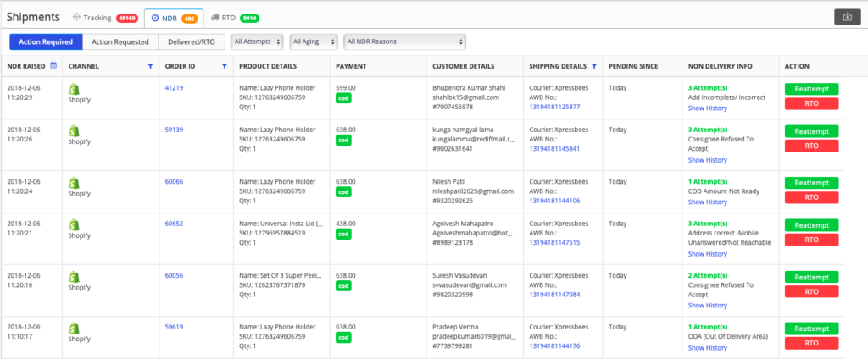This screenshot has height=359, width=868.
Task: Click the download export icon button
Action: coord(847,17)
